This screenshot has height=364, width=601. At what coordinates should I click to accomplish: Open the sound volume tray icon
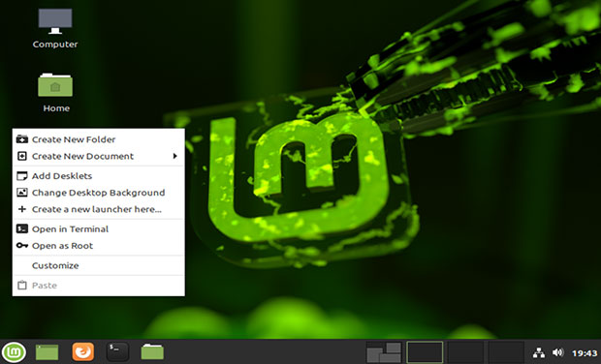pyautogui.click(x=557, y=352)
